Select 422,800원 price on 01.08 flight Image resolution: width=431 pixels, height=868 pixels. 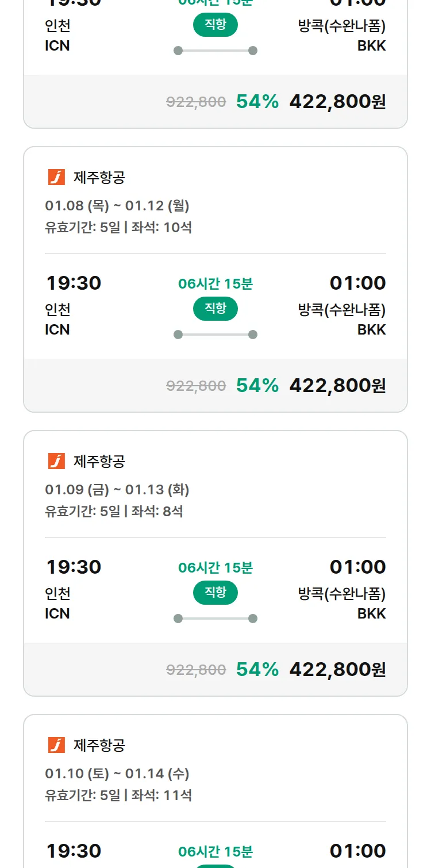click(337, 385)
